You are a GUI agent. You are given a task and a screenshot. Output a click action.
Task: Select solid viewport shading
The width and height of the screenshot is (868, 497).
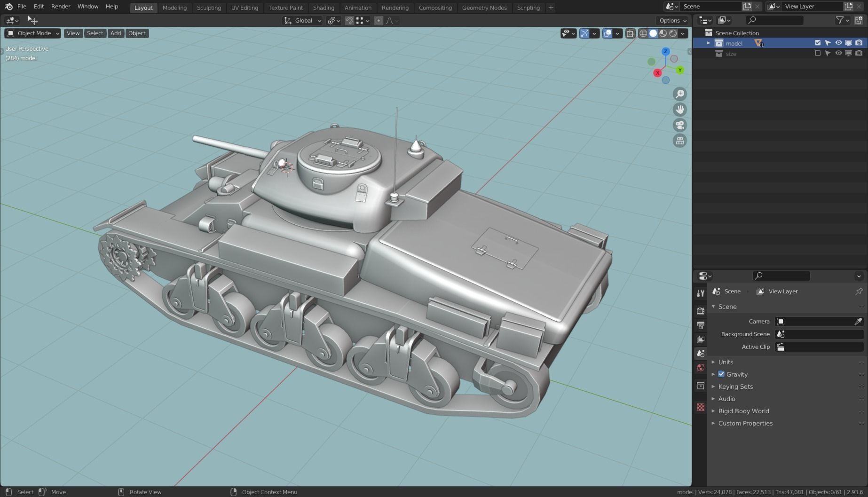[x=653, y=33]
